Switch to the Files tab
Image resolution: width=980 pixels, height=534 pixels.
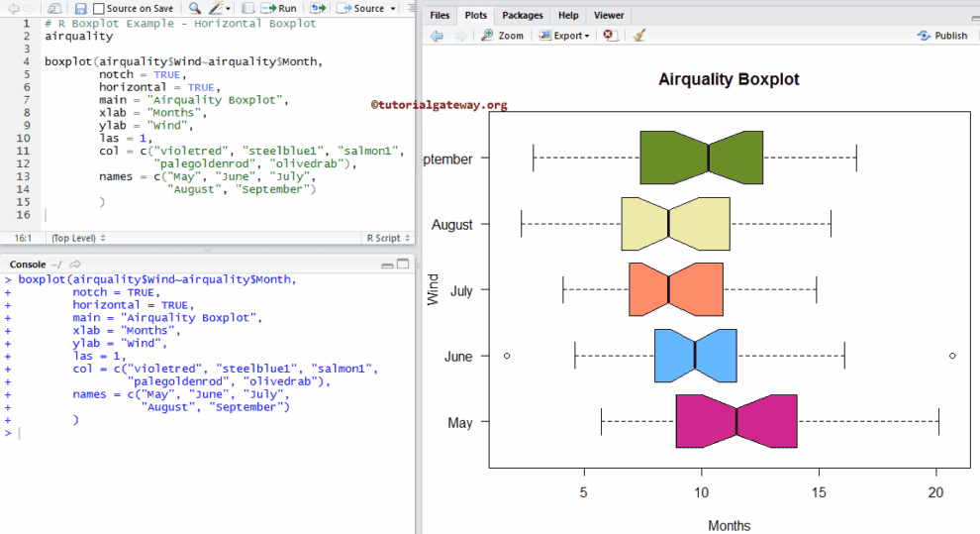pos(440,15)
